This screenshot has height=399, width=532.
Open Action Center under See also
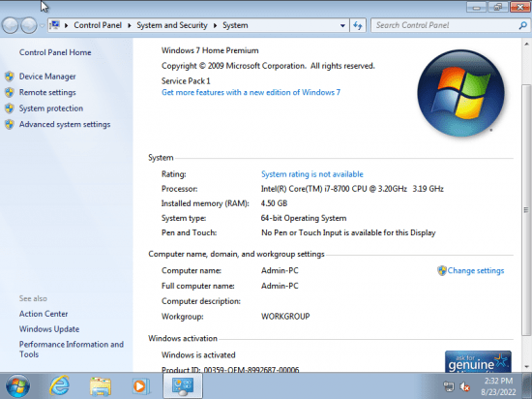click(x=44, y=314)
